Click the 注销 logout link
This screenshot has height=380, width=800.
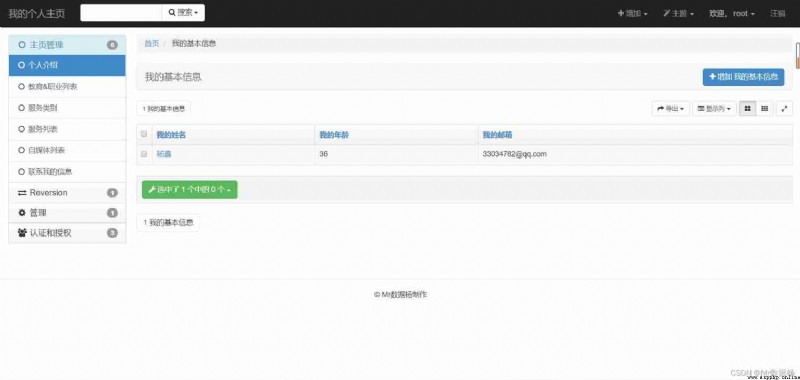(x=778, y=14)
